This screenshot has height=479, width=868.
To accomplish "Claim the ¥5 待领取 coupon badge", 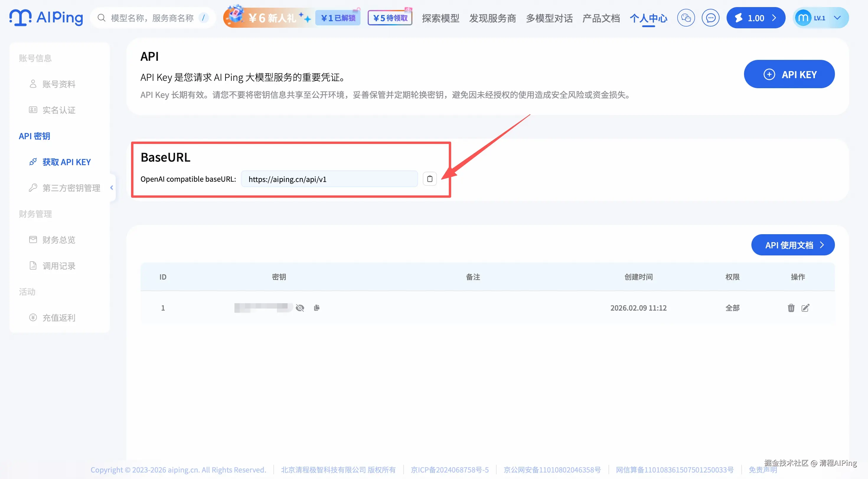I will pyautogui.click(x=390, y=18).
